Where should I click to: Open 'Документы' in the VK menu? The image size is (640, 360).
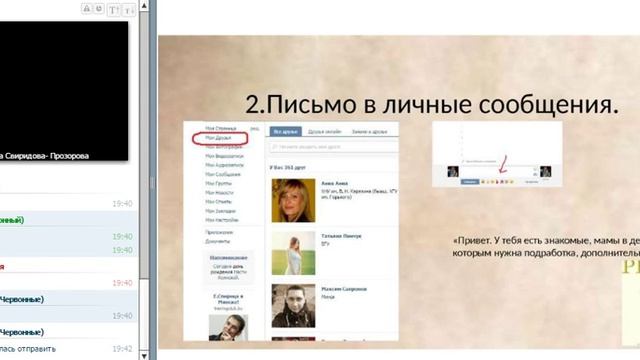(x=218, y=241)
